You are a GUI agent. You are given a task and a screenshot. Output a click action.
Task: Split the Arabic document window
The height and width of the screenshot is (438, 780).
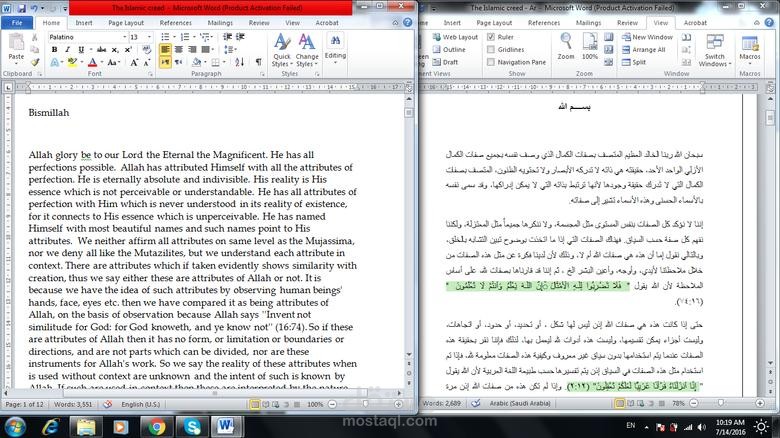[x=633, y=62]
